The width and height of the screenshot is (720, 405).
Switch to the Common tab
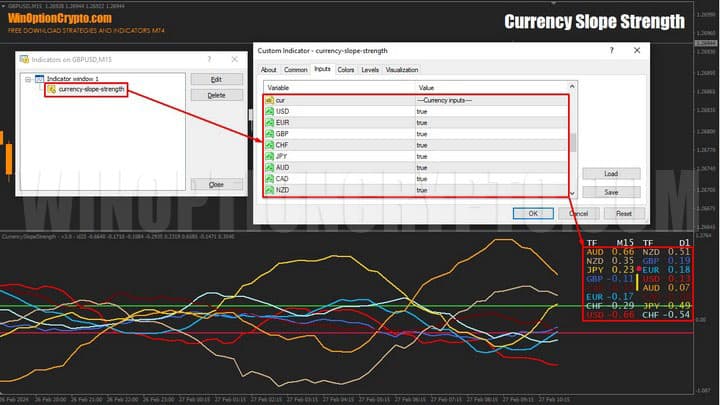295,70
